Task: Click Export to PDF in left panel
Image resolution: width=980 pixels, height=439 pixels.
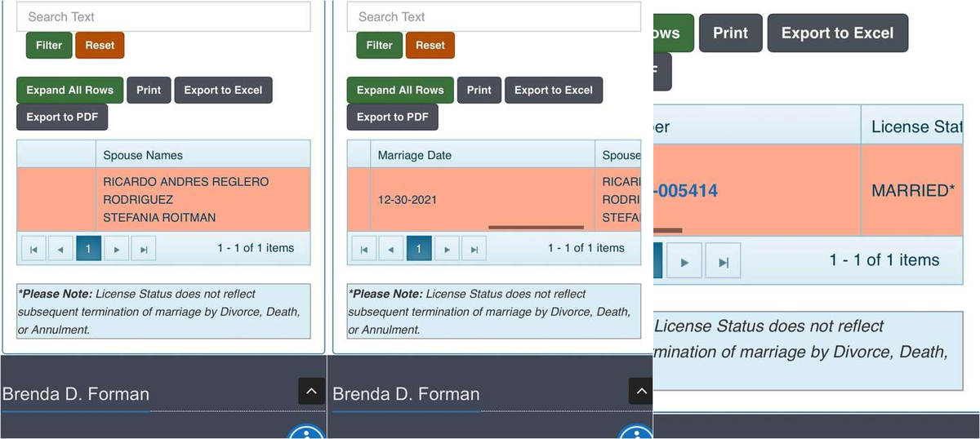Action: [62, 117]
